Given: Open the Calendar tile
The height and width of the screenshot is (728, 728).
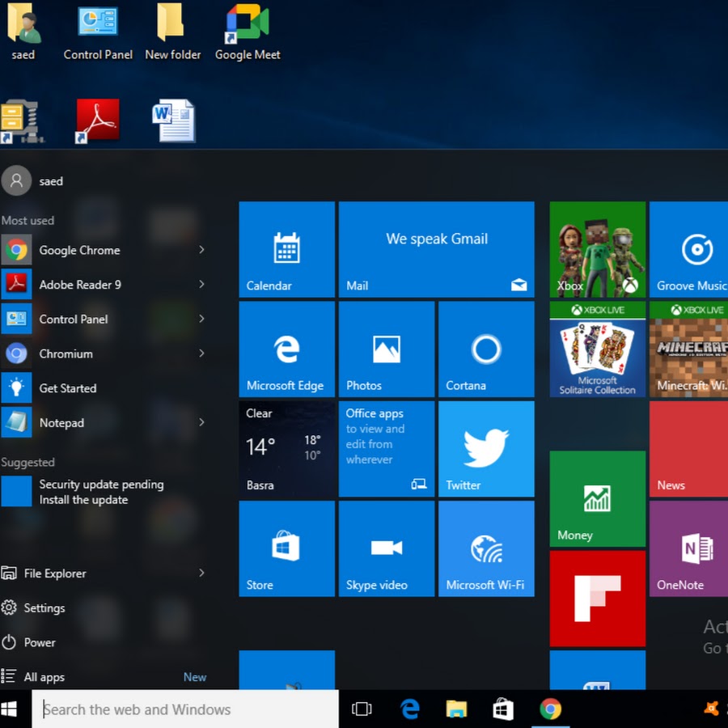Looking at the screenshot, I should pos(286,249).
